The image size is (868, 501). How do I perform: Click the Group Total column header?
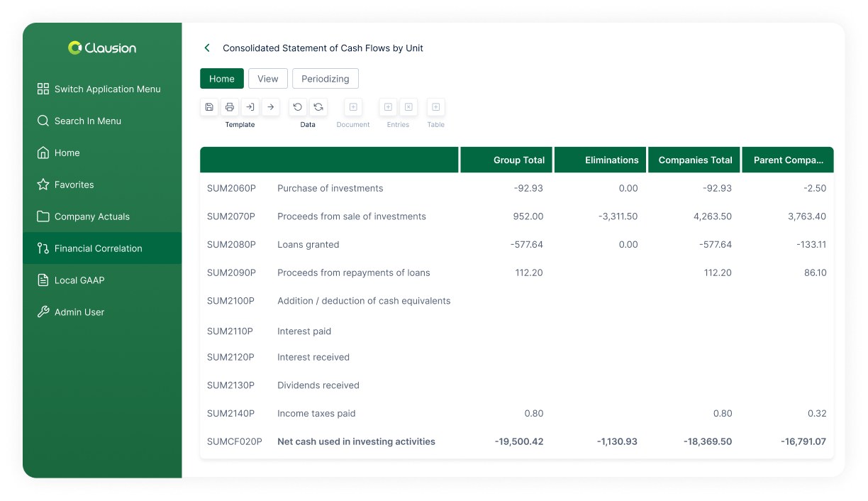click(x=518, y=160)
